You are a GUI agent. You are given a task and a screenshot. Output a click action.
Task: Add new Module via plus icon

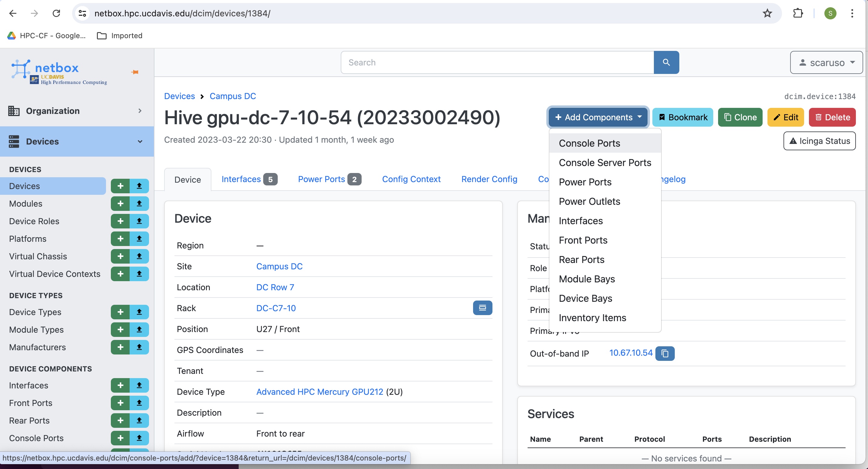click(120, 203)
